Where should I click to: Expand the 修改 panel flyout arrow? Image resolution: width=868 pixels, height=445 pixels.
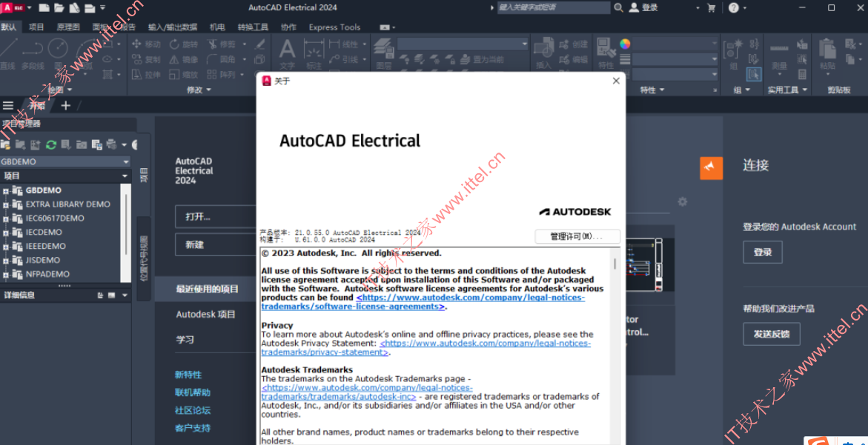(x=209, y=90)
